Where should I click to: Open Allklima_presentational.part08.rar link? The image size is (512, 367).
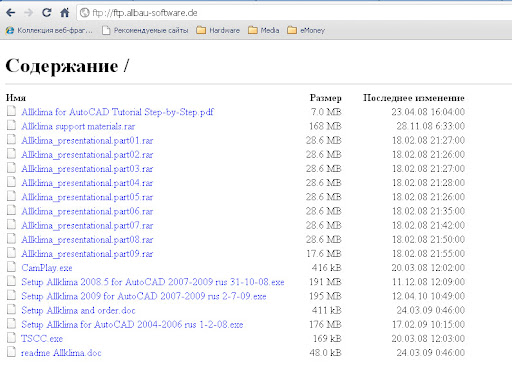pos(87,240)
